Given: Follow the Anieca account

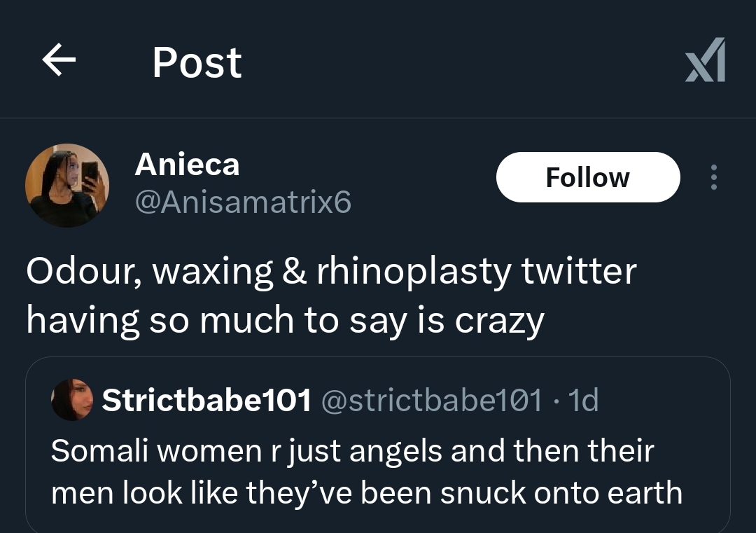Looking at the screenshot, I should pos(587,177).
